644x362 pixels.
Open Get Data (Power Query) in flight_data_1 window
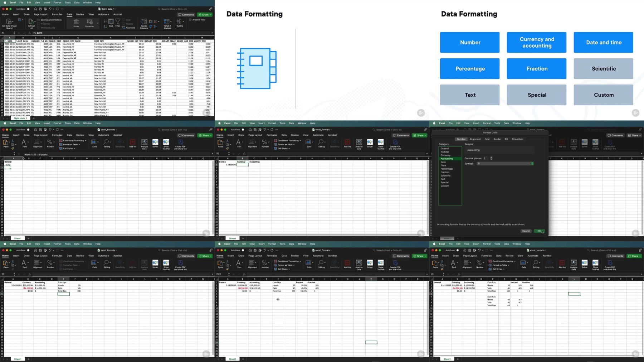(x=9, y=23)
